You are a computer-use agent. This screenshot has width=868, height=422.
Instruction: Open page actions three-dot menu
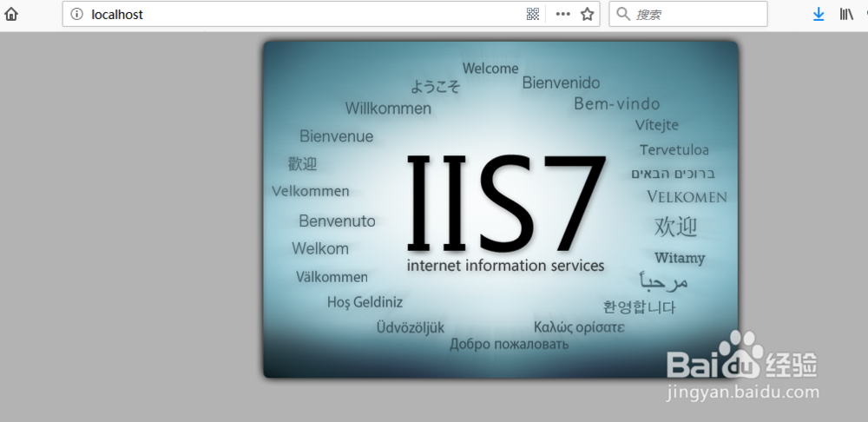pos(563,15)
